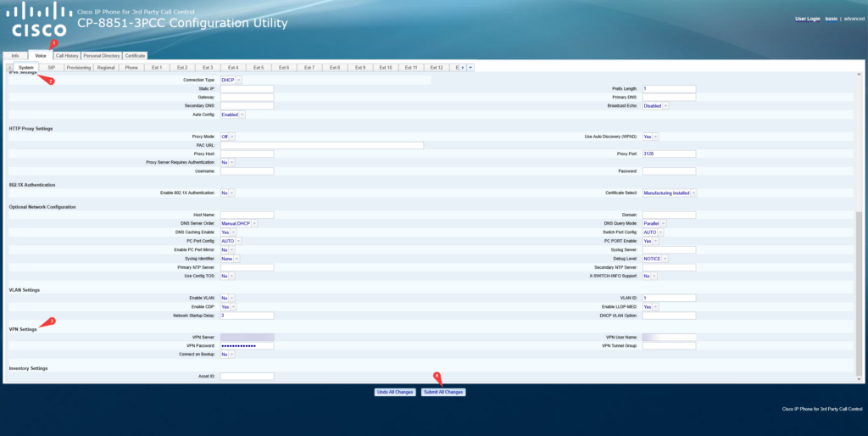Open the Info tab
Screen dimensions: 868x436
tap(15, 56)
